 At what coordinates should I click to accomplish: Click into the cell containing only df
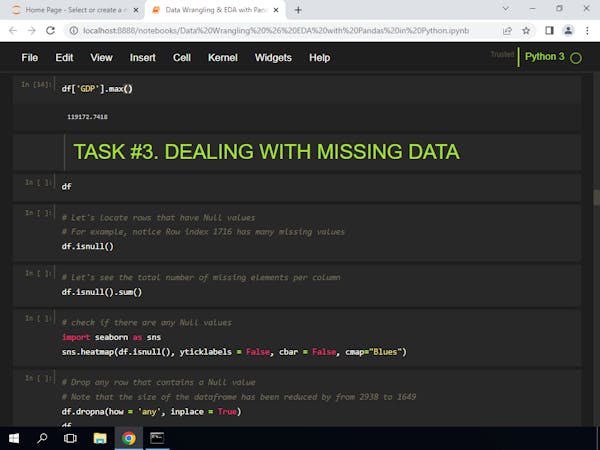tap(297, 187)
